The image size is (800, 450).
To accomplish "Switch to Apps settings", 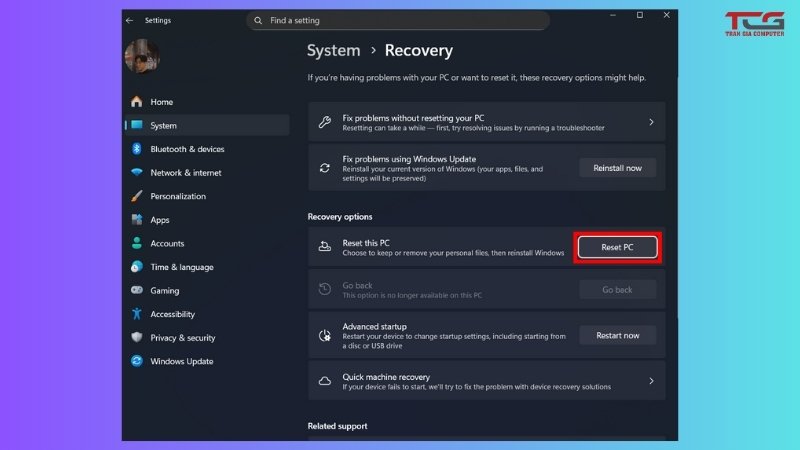I will [x=160, y=220].
